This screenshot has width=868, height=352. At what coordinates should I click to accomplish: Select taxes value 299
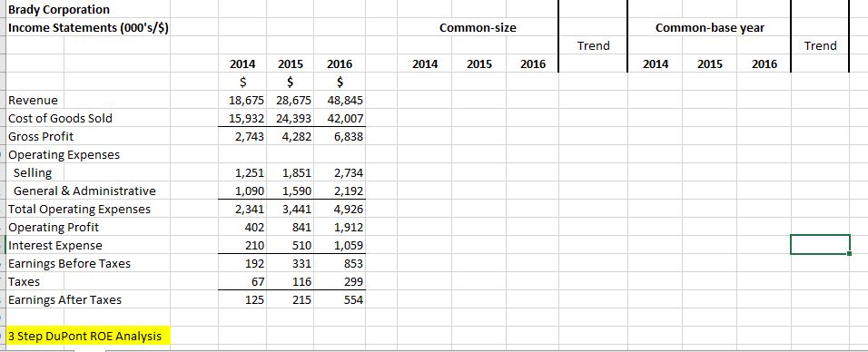click(x=354, y=282)
